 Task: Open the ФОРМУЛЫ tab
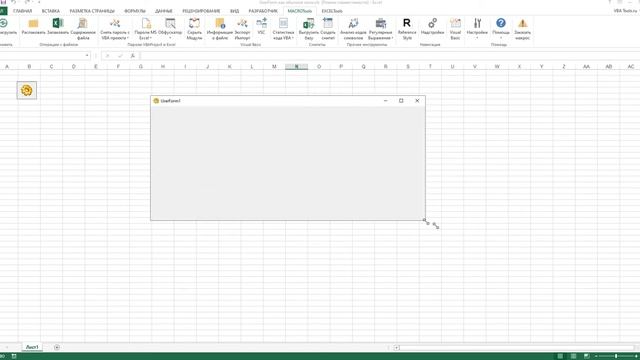click(135, 11)
